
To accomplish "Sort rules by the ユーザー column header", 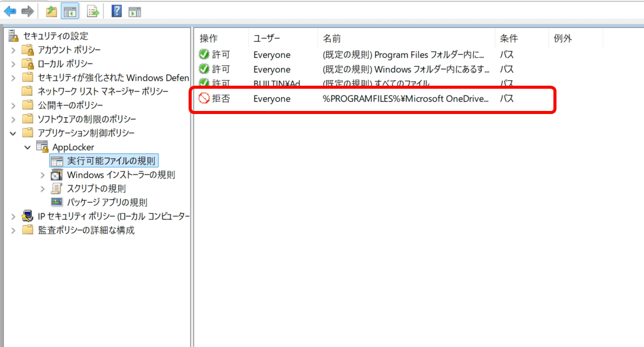I will [267, 38].
